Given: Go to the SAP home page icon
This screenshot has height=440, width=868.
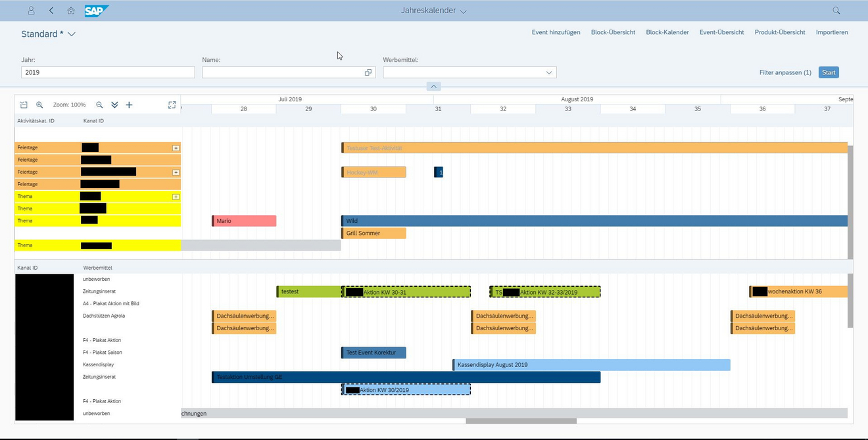Looking at the screenshot, I should pyautogui.click(x=71, y=11).
